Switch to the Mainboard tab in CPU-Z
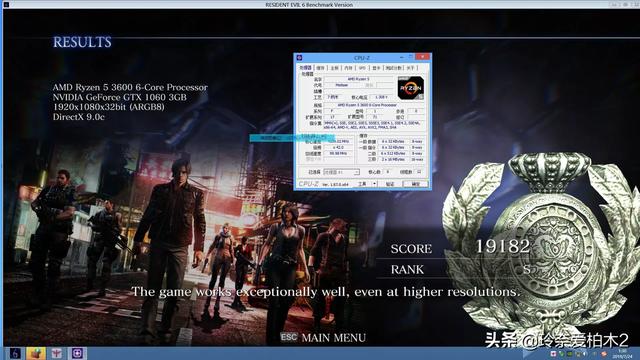 pos(334,68)
